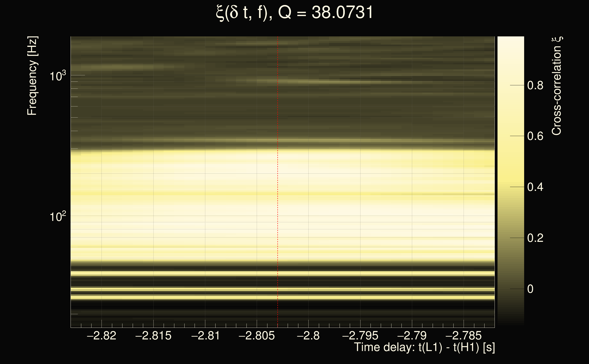Click the Time delay t(L1) - t(H1) label

tap(424, 347)
